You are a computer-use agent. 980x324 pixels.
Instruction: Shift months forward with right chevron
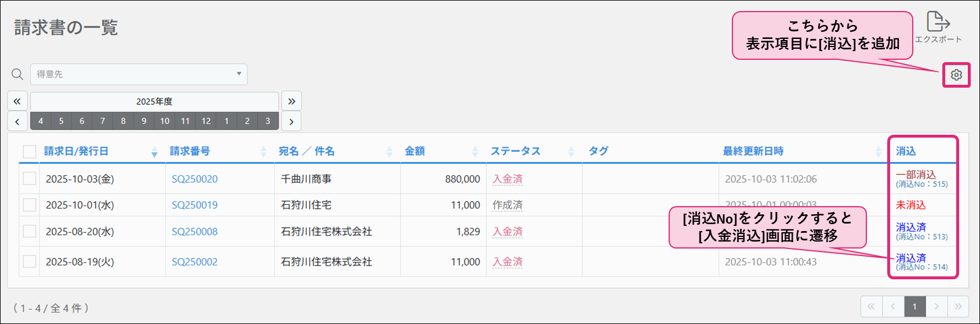click(x=291, y=121)
